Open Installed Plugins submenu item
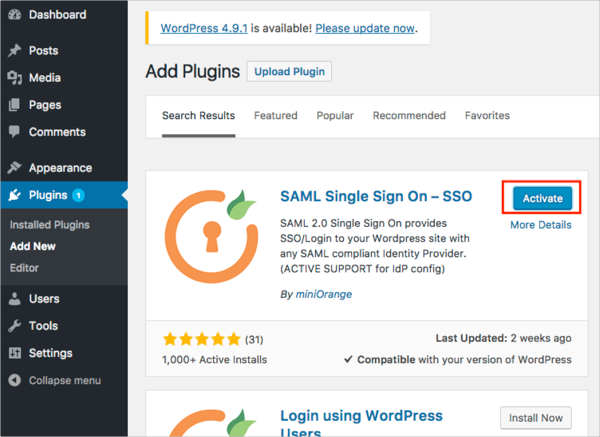This screenshot has height=437, width=600. [49, 225]
